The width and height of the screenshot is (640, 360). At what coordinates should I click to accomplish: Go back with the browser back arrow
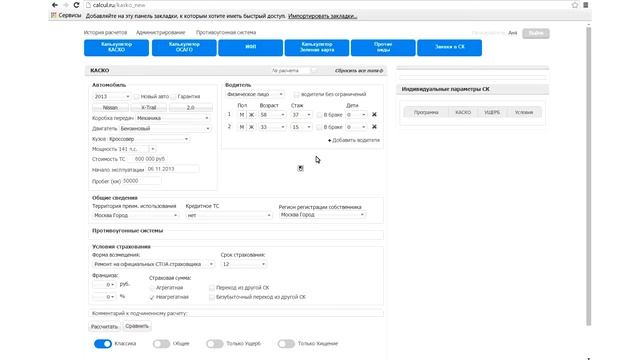(x=55, y=5)
